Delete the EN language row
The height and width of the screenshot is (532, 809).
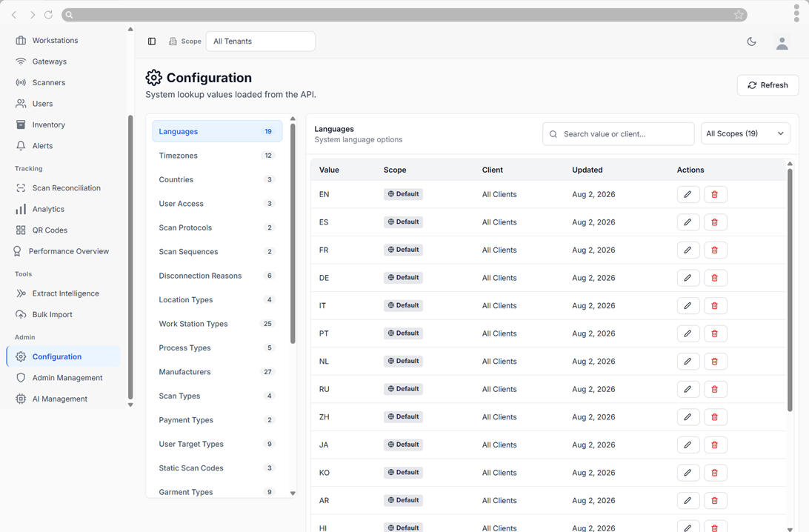pyautogui.click(x=715, y=195)
